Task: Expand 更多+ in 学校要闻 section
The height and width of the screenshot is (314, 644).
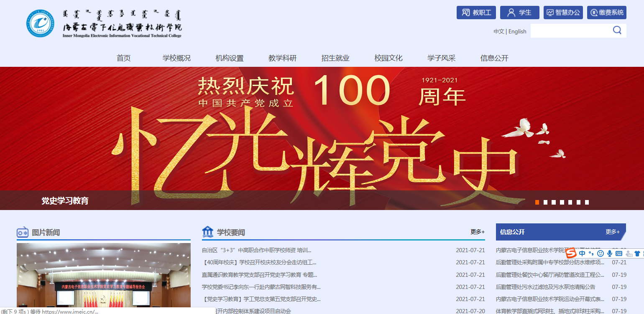Action: point(477,232)
